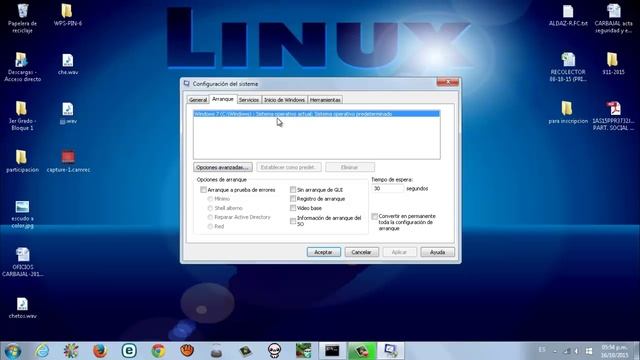The height and width of the screenshot is (360, 640).
Task: Select the Red radio button
Action: [210, 227]
